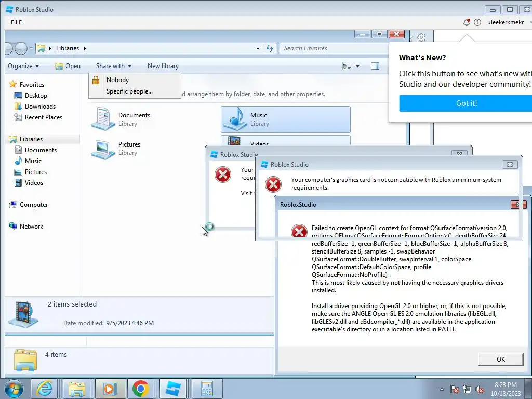Click the Open toolbar button

(x=68, y=66)
